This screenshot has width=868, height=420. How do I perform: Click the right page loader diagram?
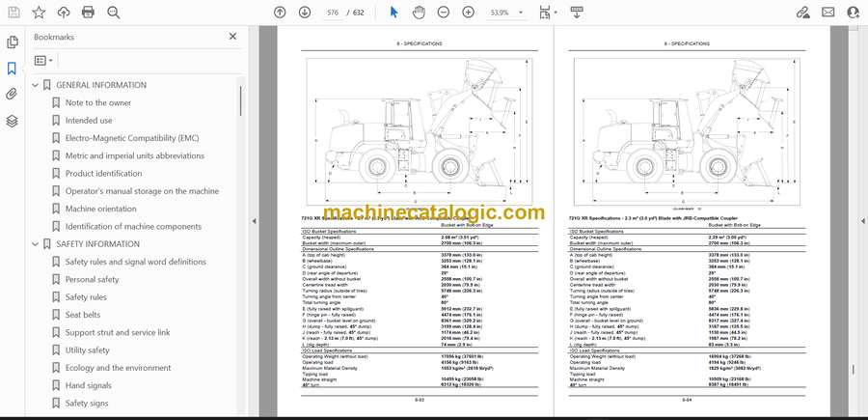pos(687,130)
